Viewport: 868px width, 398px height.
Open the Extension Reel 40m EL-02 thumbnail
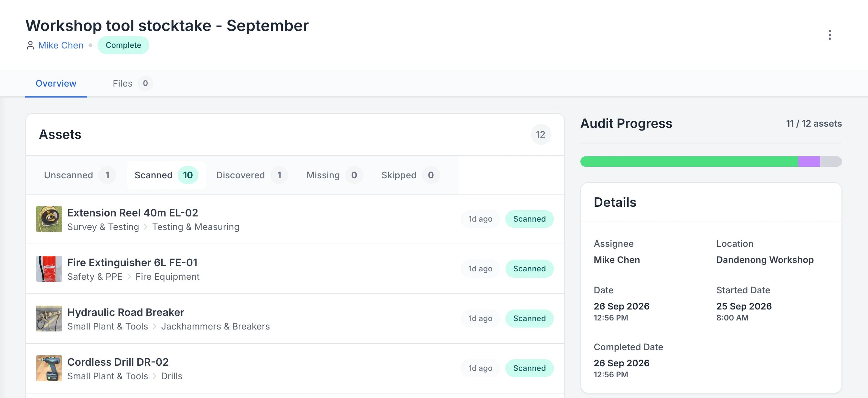(49, 219)
